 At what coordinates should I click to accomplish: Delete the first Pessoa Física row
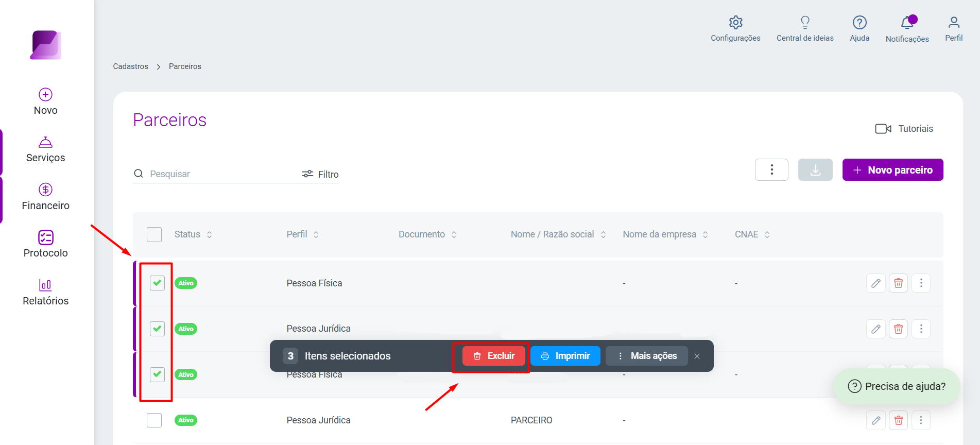pyautogui.click(x=899, y=283)
